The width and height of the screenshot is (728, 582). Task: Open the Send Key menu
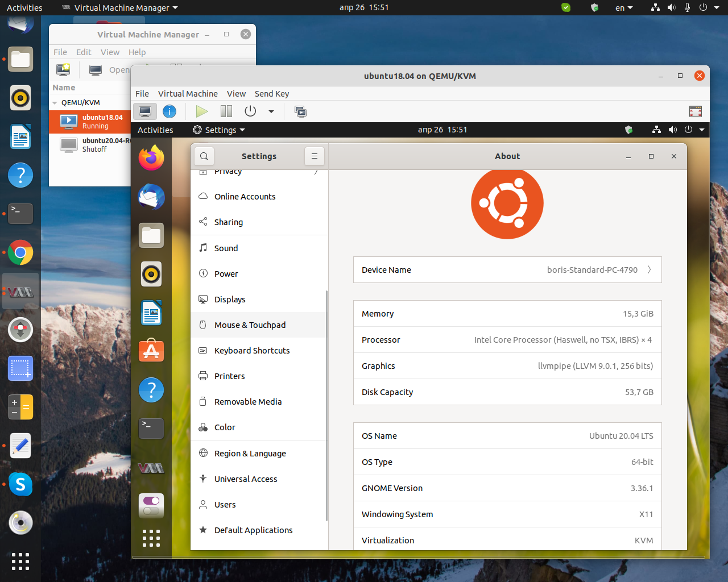click(x=271, y=93)
